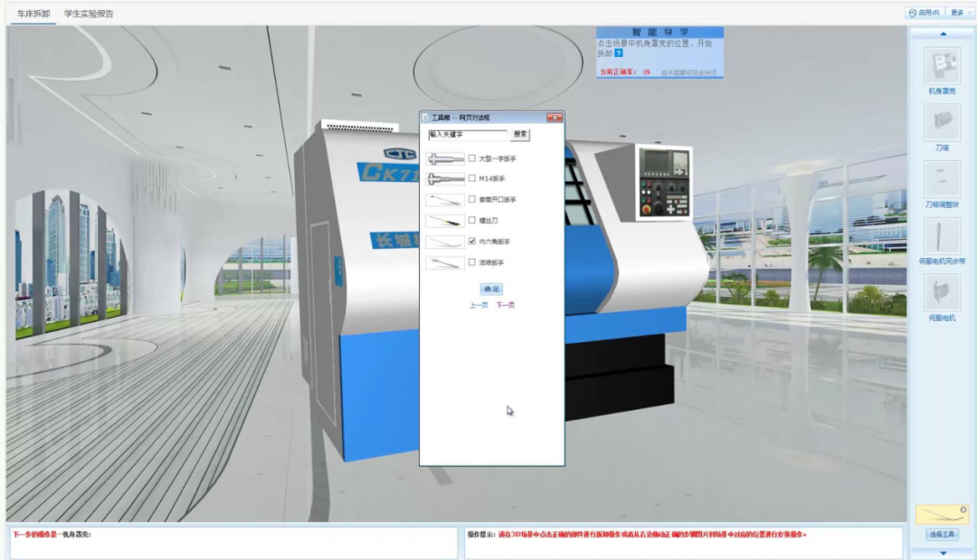Confirm tool selection with 确定 button
The height and width of the screenshot is (560, 977).
tap(491, 289)
